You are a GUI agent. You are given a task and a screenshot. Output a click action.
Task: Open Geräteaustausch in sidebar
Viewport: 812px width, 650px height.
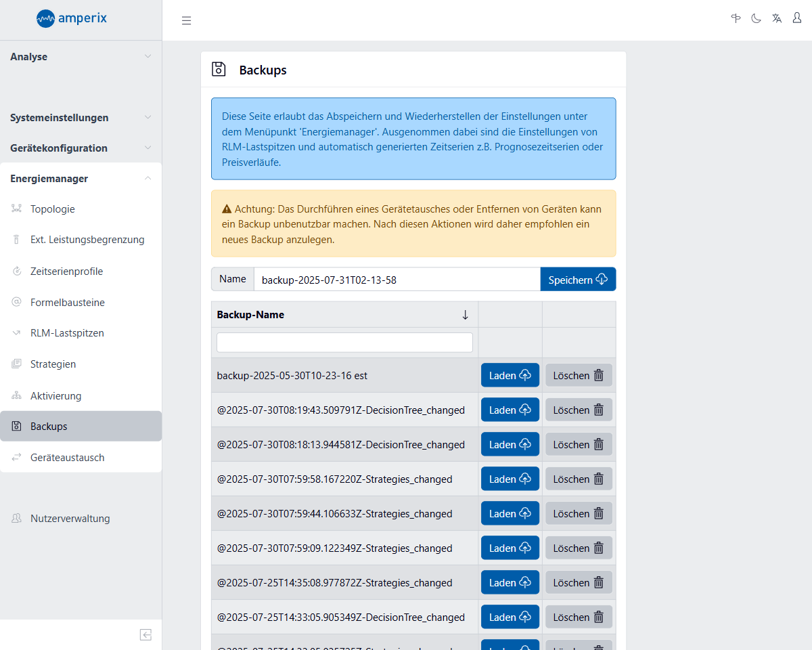point(67,458)
